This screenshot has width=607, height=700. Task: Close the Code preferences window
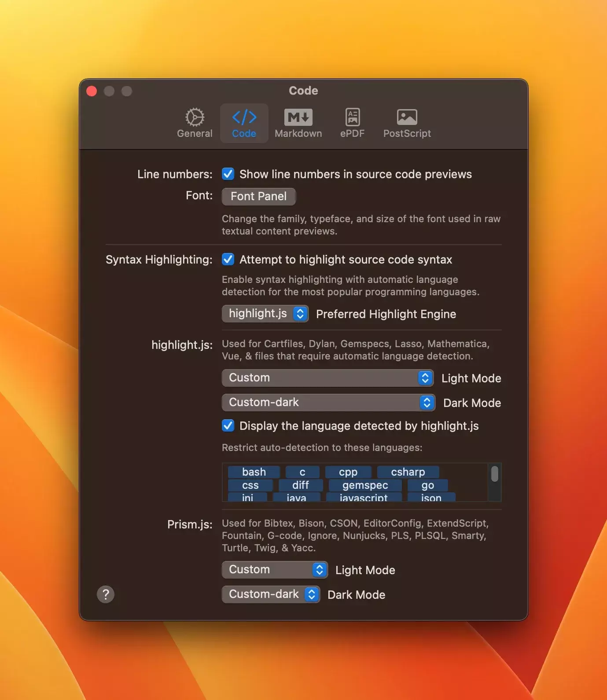pos(92,91)
